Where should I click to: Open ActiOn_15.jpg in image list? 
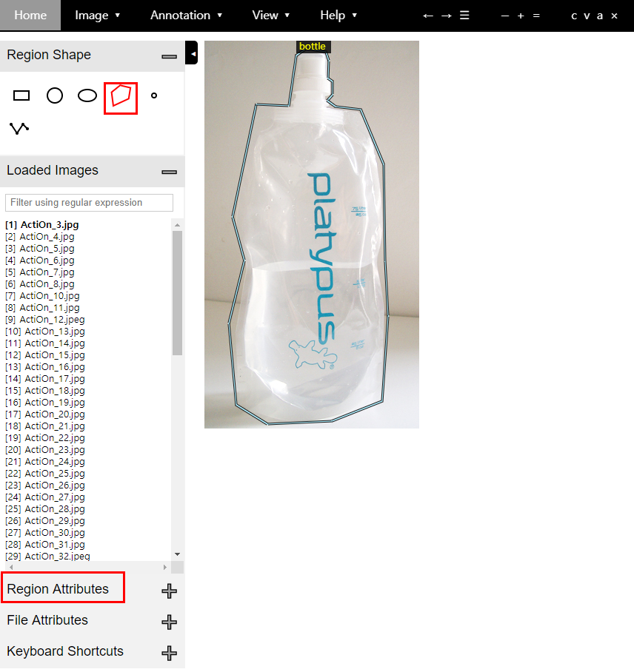(45, 355)
